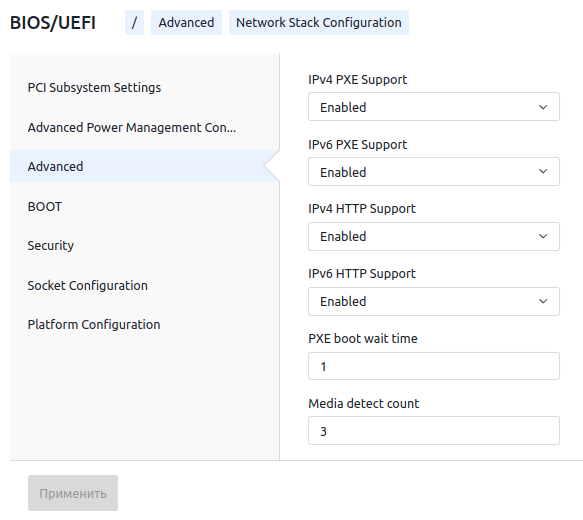Open the IPv4 PXE Support dropdown
Viewport: 583px width, 520px height.
point(434,107)
